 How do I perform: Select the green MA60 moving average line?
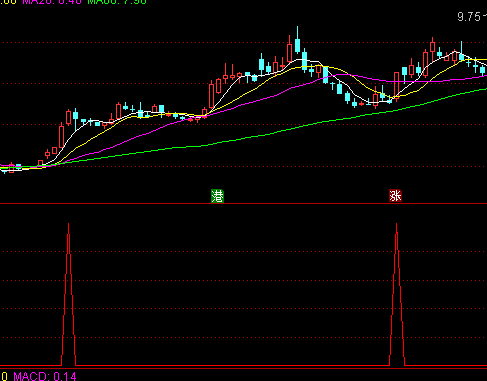pyautogui.click(x=267, y=135)
